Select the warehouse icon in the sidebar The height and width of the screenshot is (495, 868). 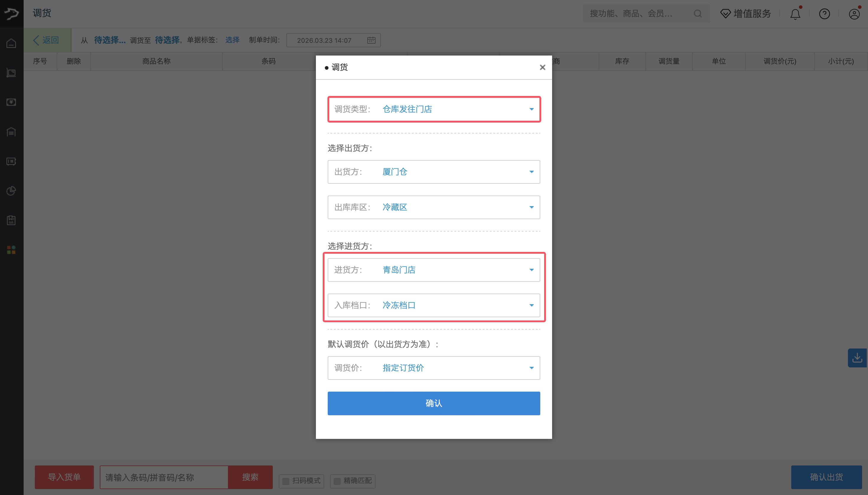coord(11,132)
